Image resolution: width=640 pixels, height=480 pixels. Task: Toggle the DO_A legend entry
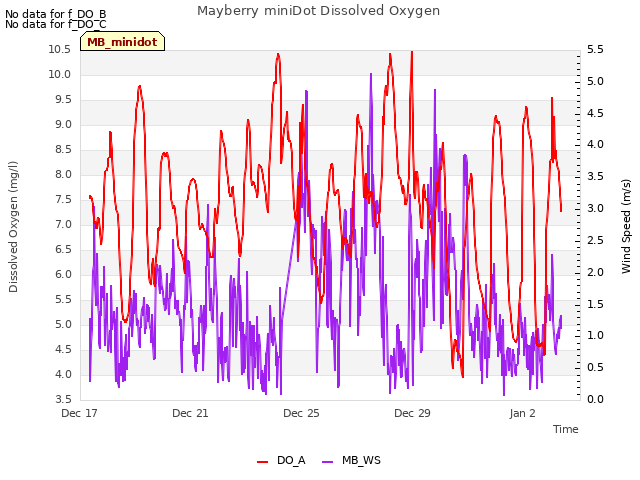coord(281,461)
